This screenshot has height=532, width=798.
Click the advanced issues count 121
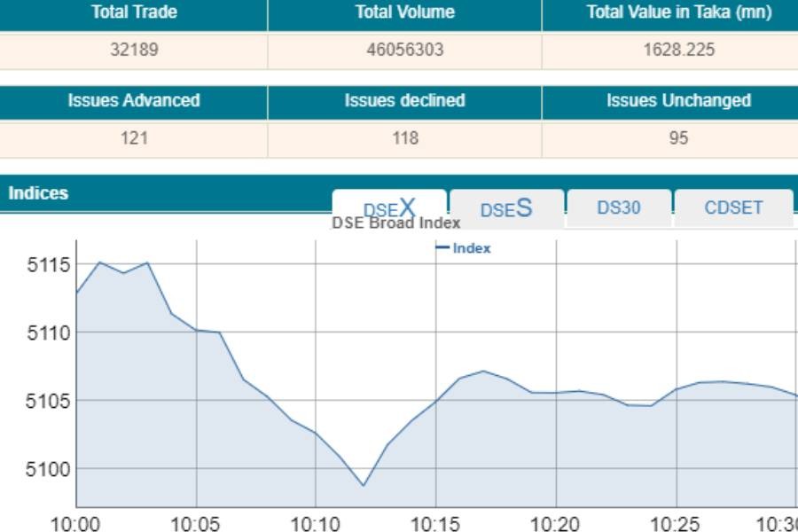[133, 138]
